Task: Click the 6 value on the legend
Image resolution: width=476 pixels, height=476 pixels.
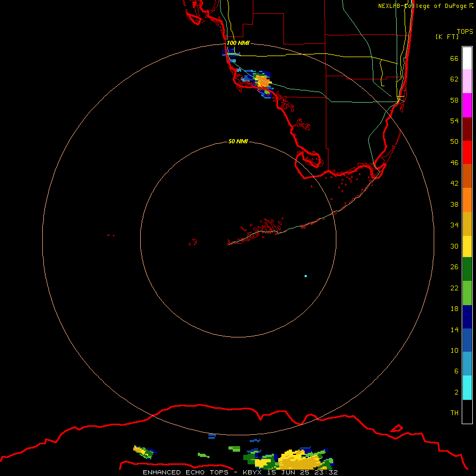Action: pos(456,371)
